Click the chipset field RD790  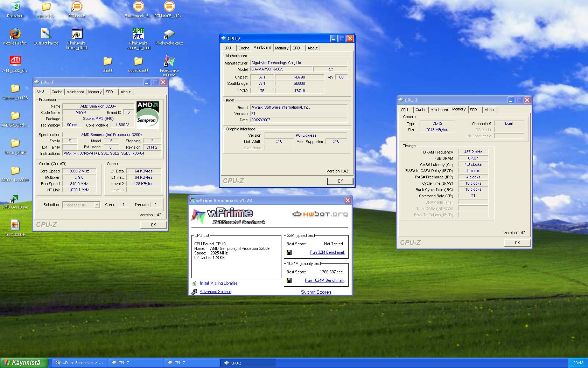299,77
